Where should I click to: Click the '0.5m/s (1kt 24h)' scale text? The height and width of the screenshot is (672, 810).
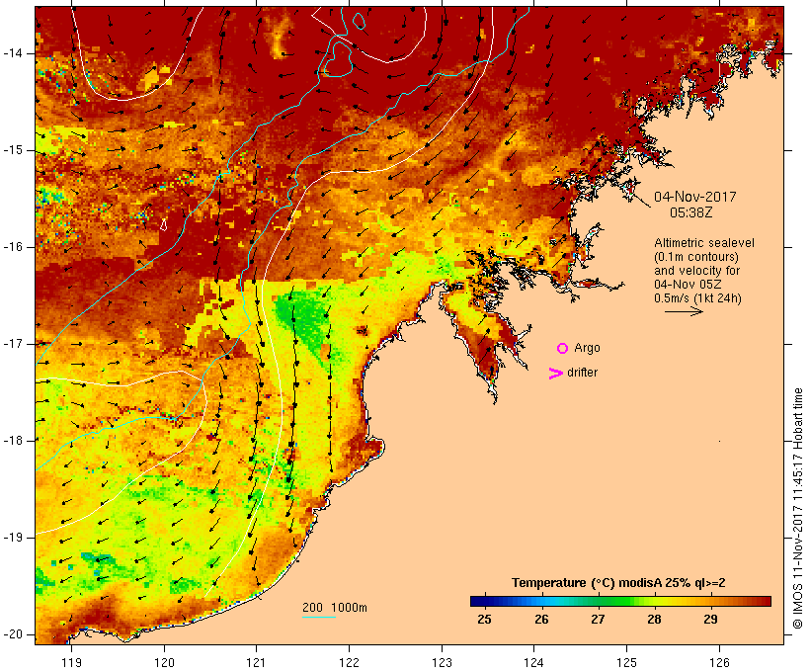point(697,298)
